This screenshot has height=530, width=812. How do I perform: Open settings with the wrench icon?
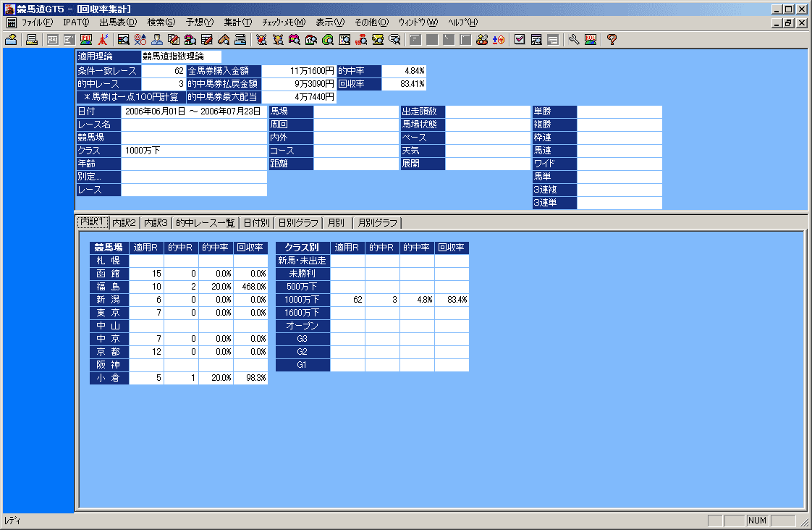tap(574, 40)
